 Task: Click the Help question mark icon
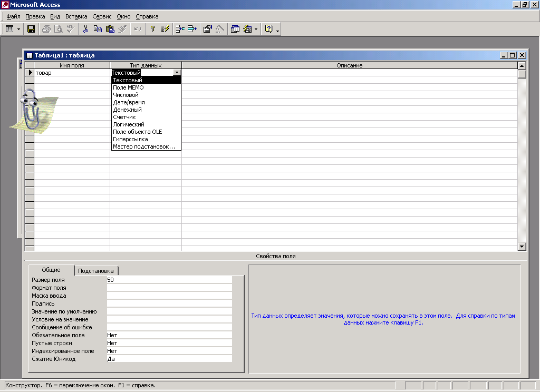(x=268, y=30)
